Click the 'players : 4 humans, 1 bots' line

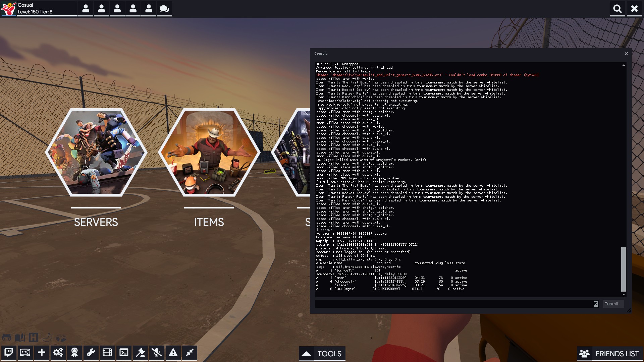(351, 248)
